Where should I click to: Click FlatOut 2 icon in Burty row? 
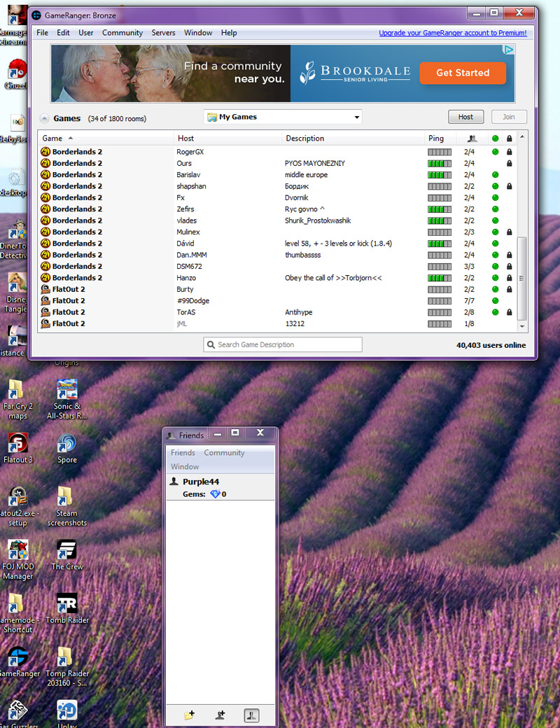coord(45,289)
